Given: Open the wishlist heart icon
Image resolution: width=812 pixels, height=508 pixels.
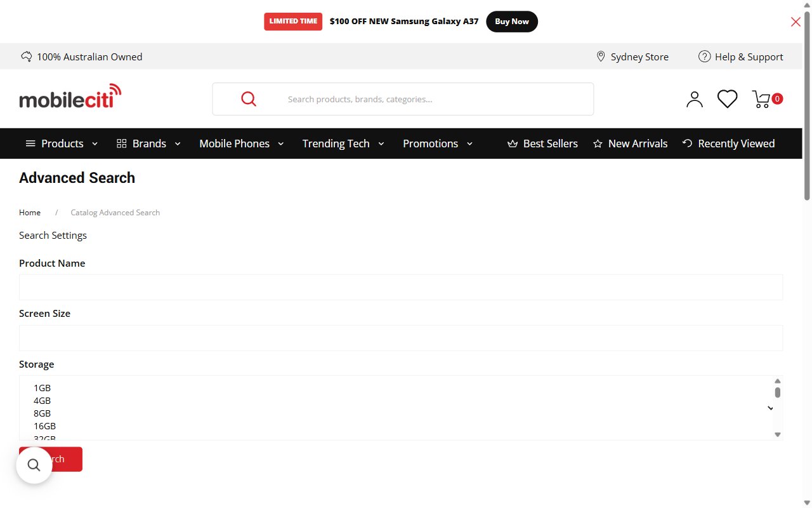Looking at the screenshot, I should pyautogui.click(x=727, y=99).
